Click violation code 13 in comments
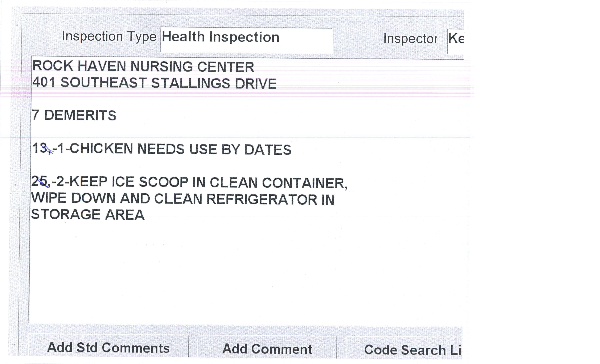 click(x=39, y=148)
